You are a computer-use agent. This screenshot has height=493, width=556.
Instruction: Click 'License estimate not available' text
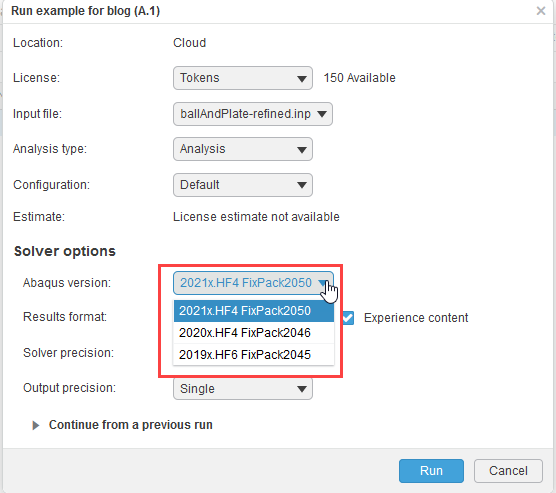pyautogui.click(x=256, y=217)
